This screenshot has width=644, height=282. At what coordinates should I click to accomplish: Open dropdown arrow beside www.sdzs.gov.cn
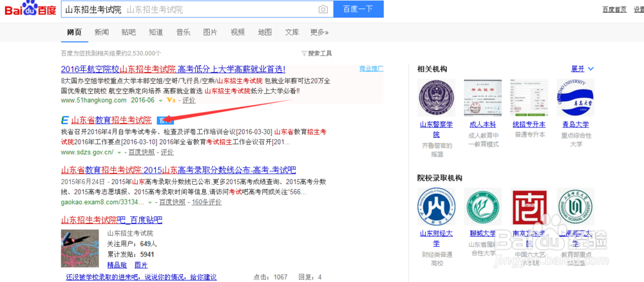point(119,153)
